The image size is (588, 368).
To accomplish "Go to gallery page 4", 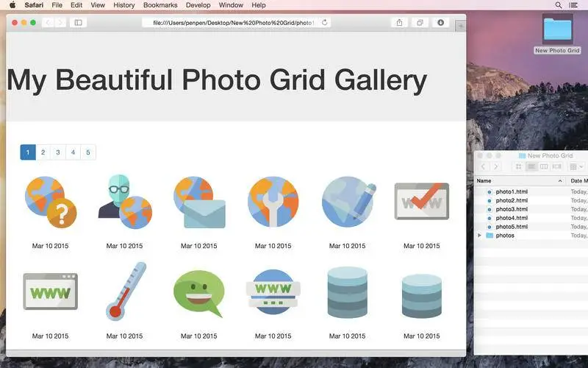I will (73, 152).
